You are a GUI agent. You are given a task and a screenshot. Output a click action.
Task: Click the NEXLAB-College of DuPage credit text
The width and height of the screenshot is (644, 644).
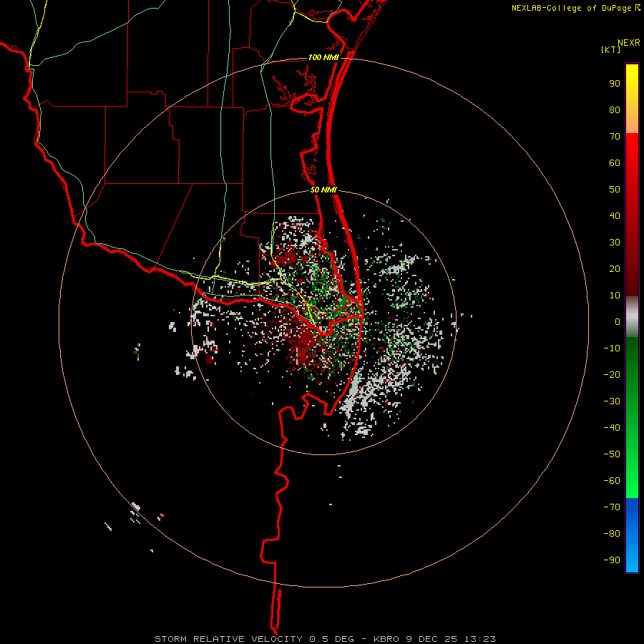click(572, 8)
